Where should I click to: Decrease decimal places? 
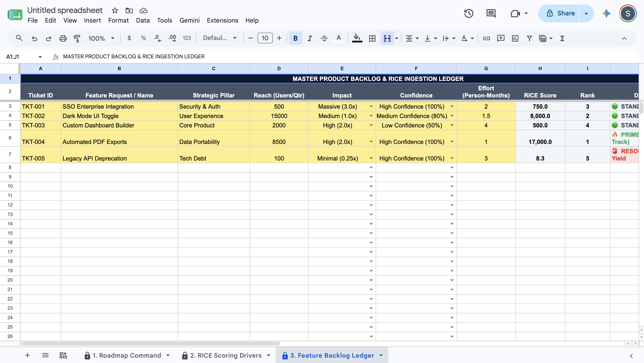[x=157, y=38]
